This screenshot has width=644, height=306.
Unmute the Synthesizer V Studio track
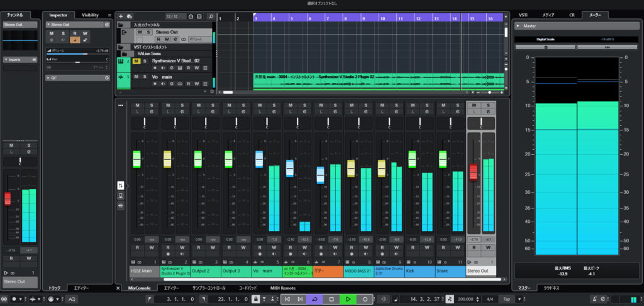pyautogui.click(x=136, y=61)
